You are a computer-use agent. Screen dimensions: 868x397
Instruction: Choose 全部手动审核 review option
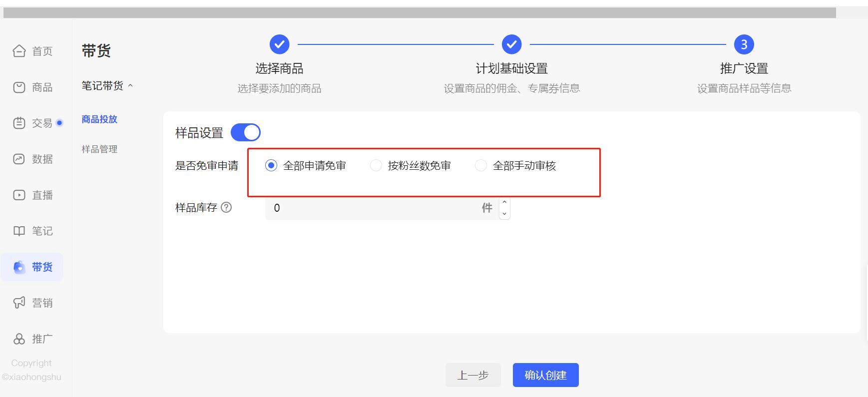481,165
